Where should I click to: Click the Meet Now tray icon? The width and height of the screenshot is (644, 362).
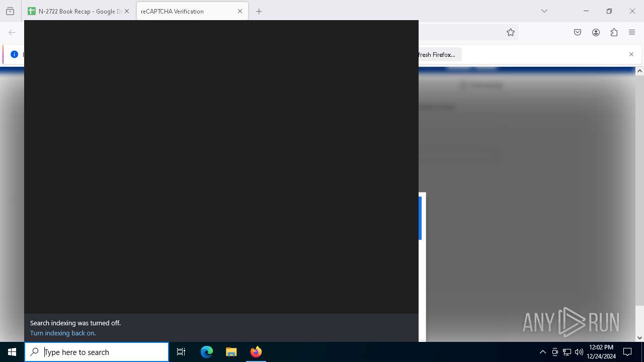point(555,352)
